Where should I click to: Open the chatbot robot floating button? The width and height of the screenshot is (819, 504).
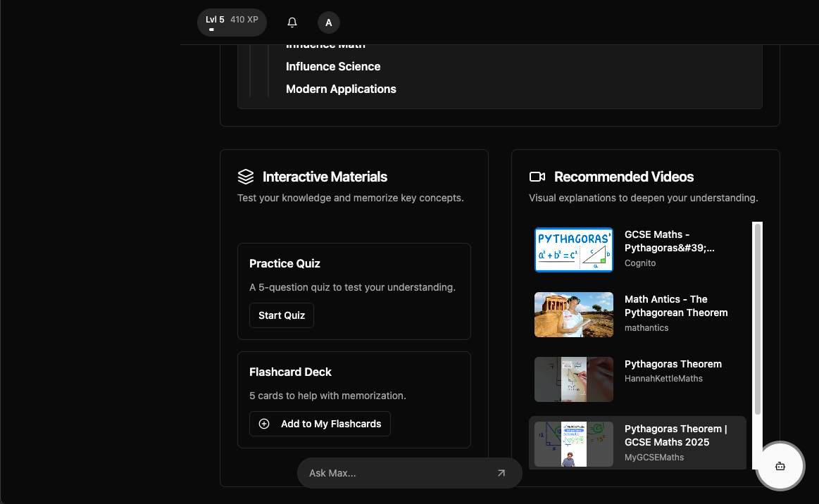click(x=780, y=466)
